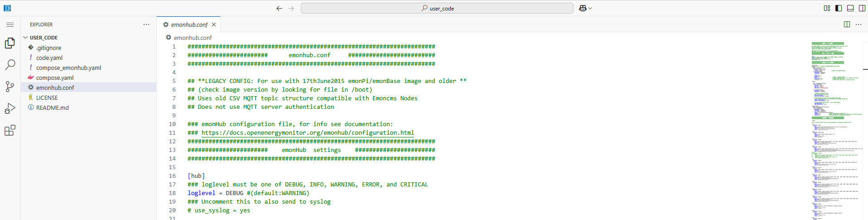Click the info icon beside README.md

point(31,107)
